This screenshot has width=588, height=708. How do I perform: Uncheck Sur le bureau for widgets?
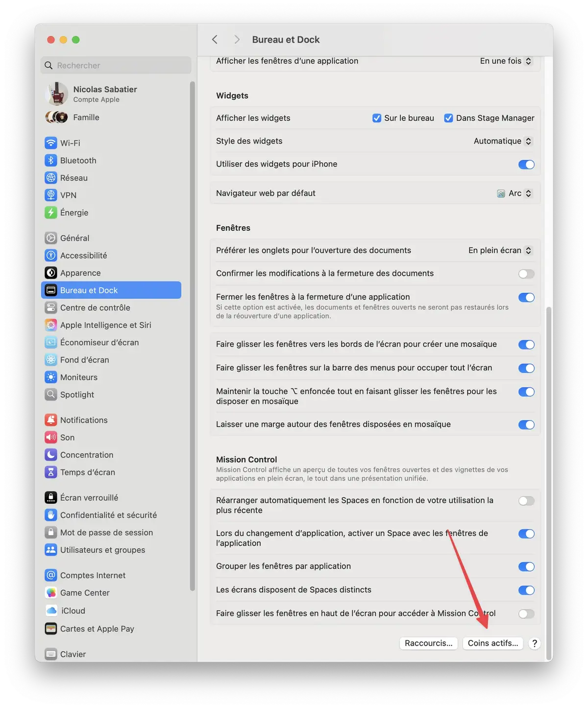pyautogui.click(x=377, y=118)
